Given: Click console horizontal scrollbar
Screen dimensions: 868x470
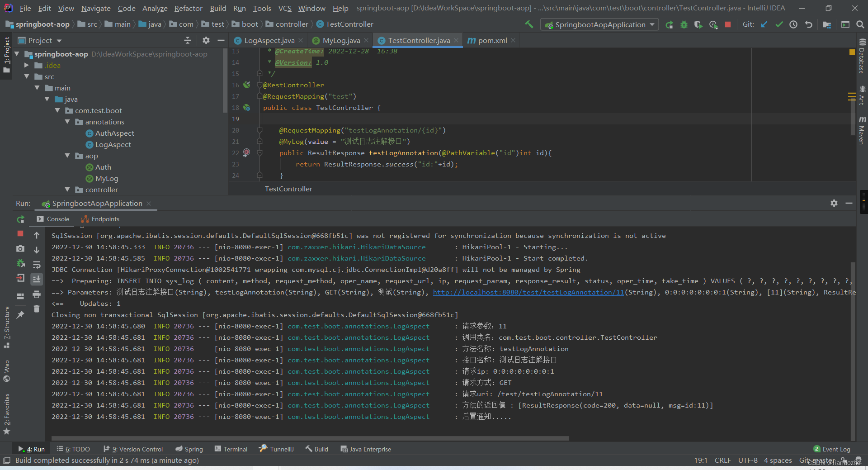Looking at the screenshot, I should (310, 438).
